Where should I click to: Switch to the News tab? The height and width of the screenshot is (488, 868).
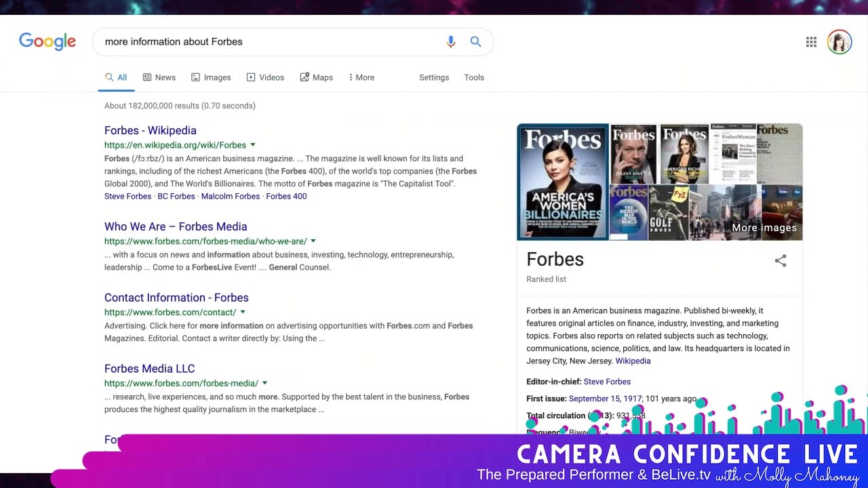pos(159,77)
